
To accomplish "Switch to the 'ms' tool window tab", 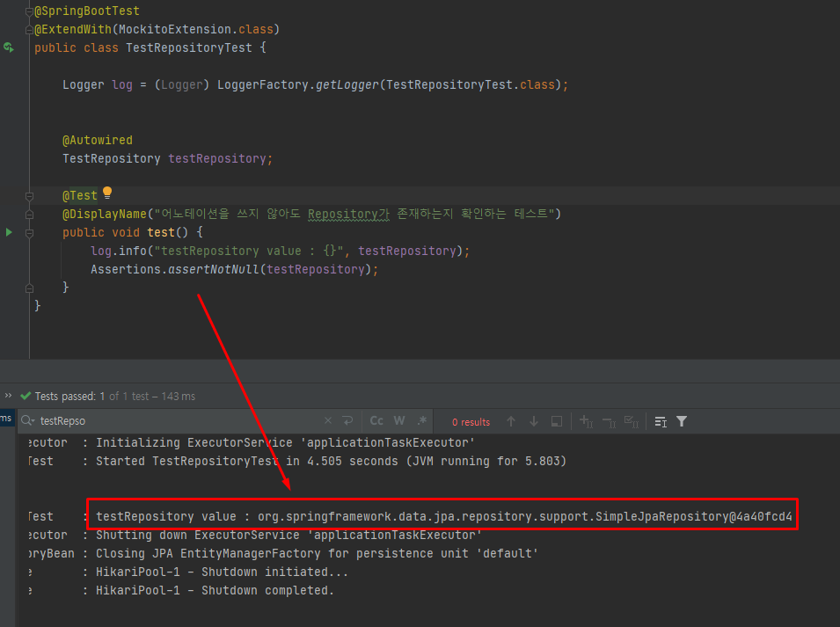I will 4,420.
